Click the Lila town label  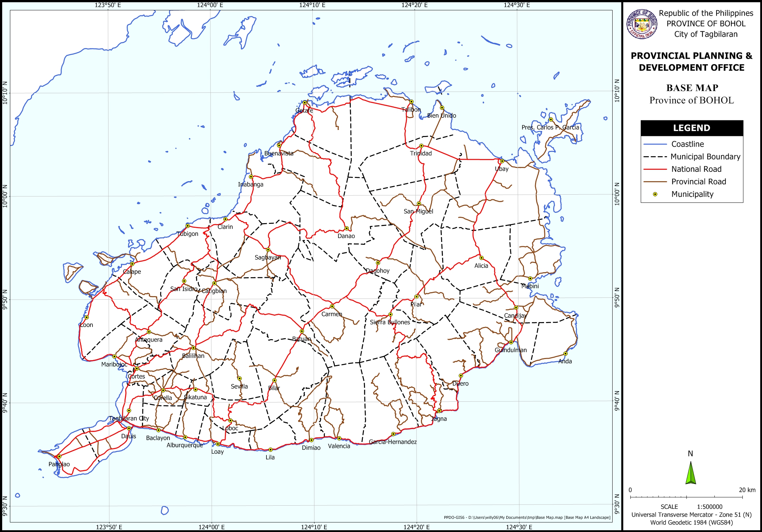(x=270, y=458)
